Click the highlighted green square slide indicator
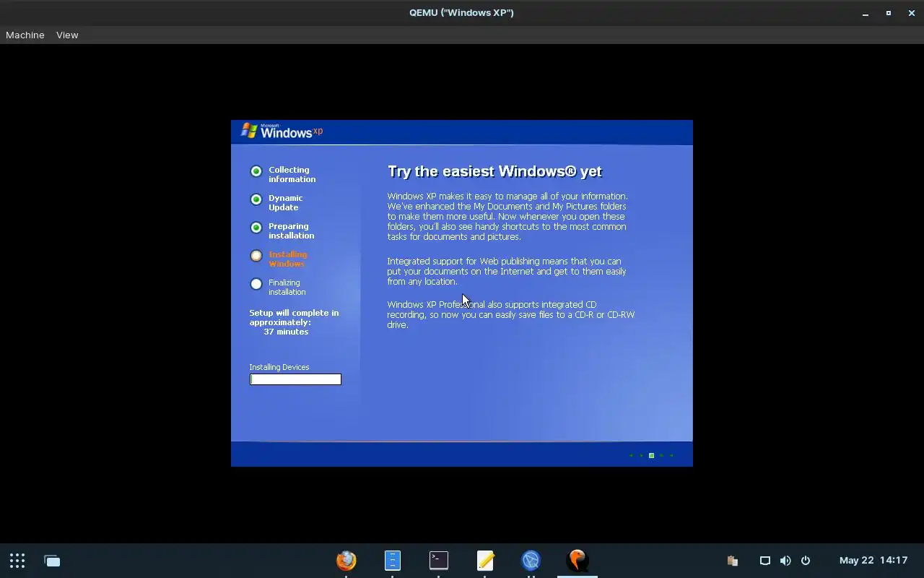Screen dimensions: 924x578 [651, 456]
